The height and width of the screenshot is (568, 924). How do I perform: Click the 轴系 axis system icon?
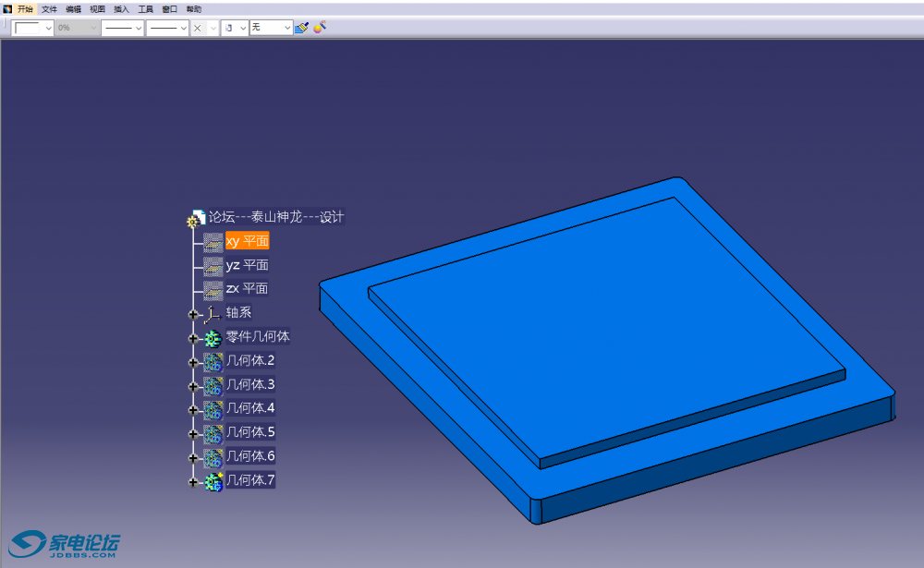(213, 314)
